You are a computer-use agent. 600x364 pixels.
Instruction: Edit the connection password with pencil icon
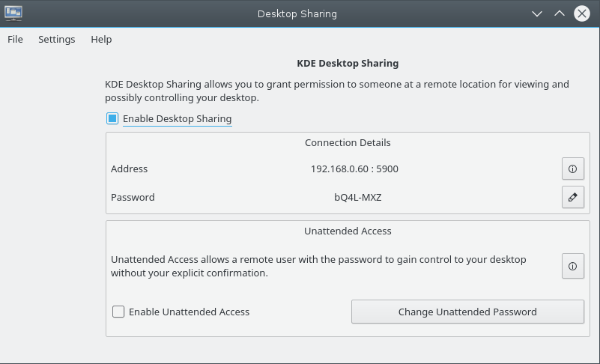pos(573,197)
